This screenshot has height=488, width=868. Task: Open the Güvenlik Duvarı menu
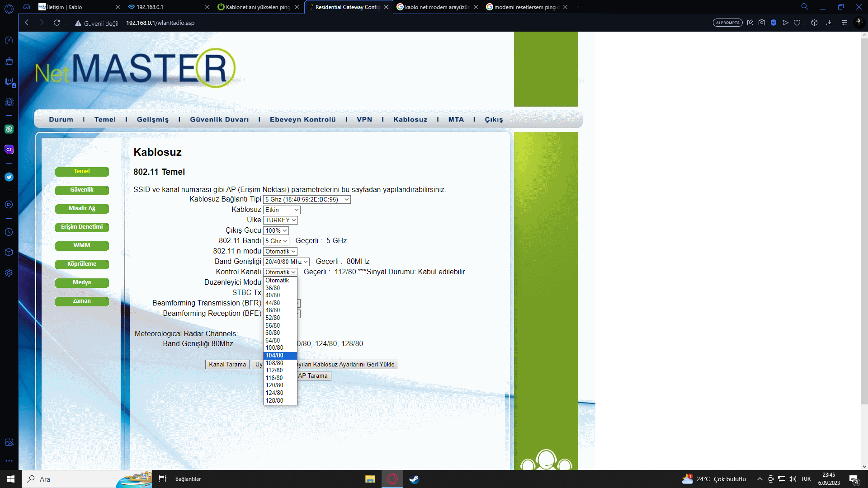click(x=219, y=120)
